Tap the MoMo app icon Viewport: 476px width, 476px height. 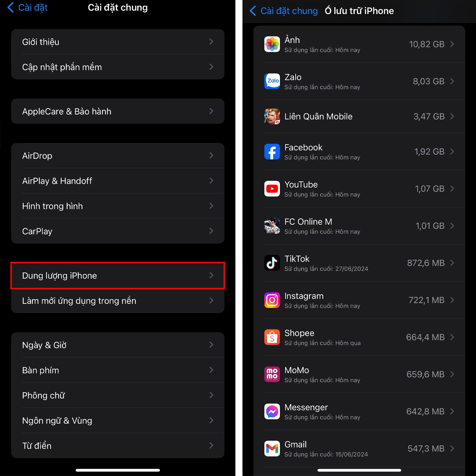click(x=272, y=374)
